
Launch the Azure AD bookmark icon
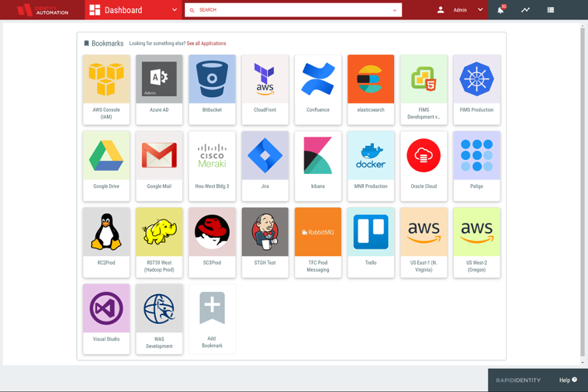point(159,79)
